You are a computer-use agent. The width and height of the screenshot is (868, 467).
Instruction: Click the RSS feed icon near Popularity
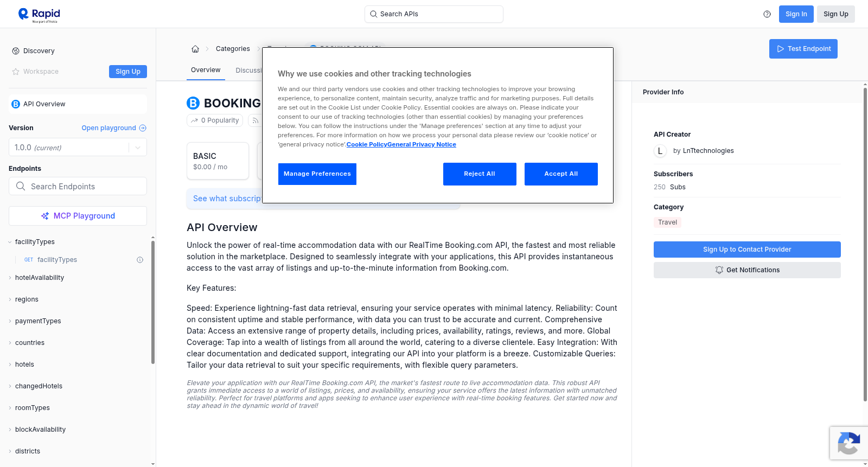(255, 120)
